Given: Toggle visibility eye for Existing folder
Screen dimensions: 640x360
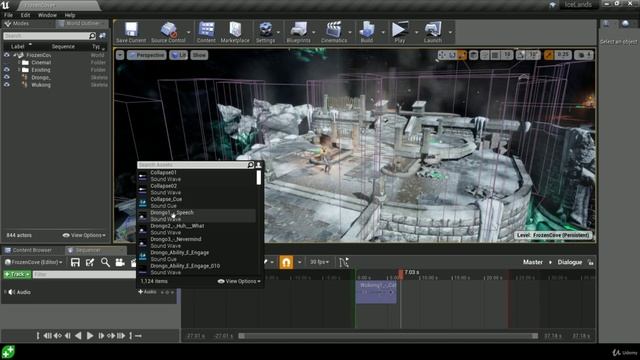Looking at the screenshot, I should click(7, 70).
